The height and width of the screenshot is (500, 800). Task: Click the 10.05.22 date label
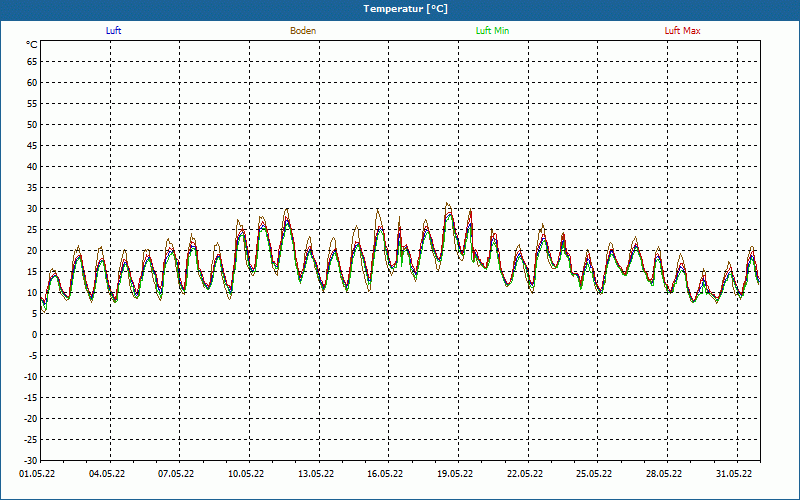[x=246, y=473]
